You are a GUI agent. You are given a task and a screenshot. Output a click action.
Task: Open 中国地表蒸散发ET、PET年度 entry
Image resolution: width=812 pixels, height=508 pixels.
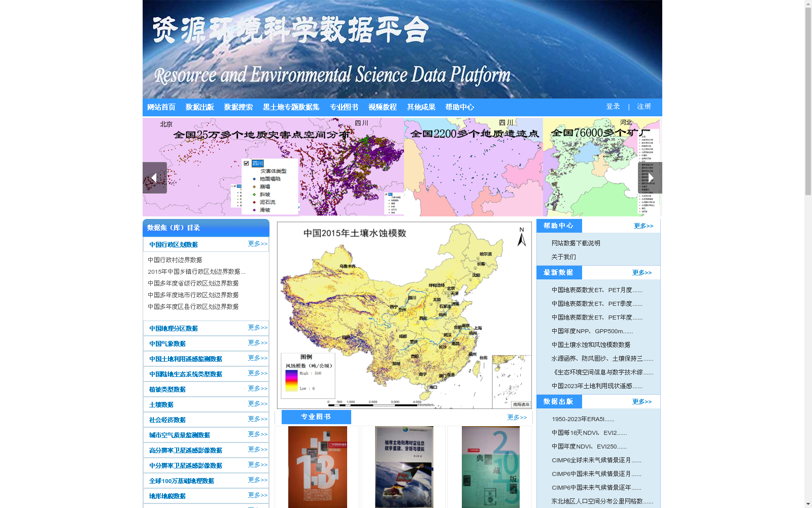597,317
